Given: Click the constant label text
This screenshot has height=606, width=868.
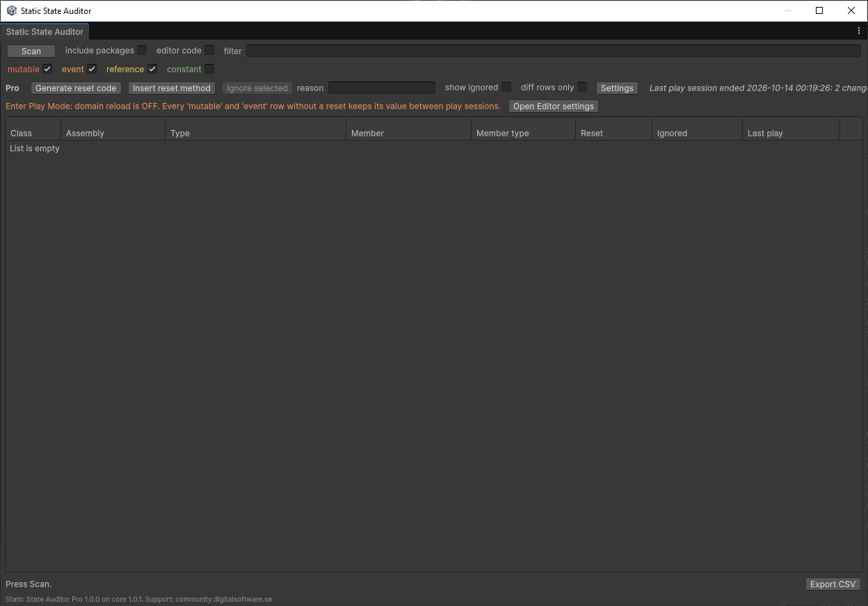Looking at the screenshot, I should [184, 69].
